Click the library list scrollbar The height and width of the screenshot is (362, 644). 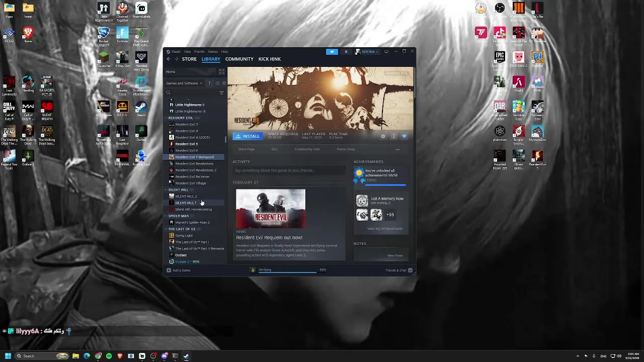click(226, 141)
